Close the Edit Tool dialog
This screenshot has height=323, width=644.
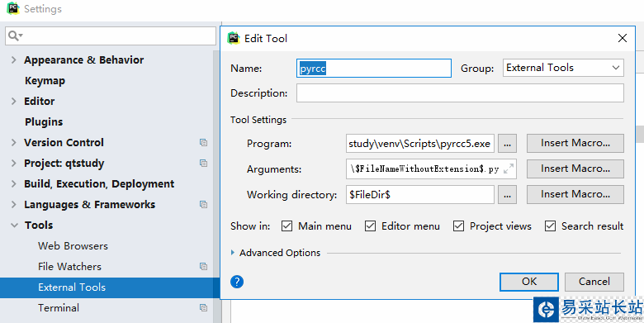[623, 38]
